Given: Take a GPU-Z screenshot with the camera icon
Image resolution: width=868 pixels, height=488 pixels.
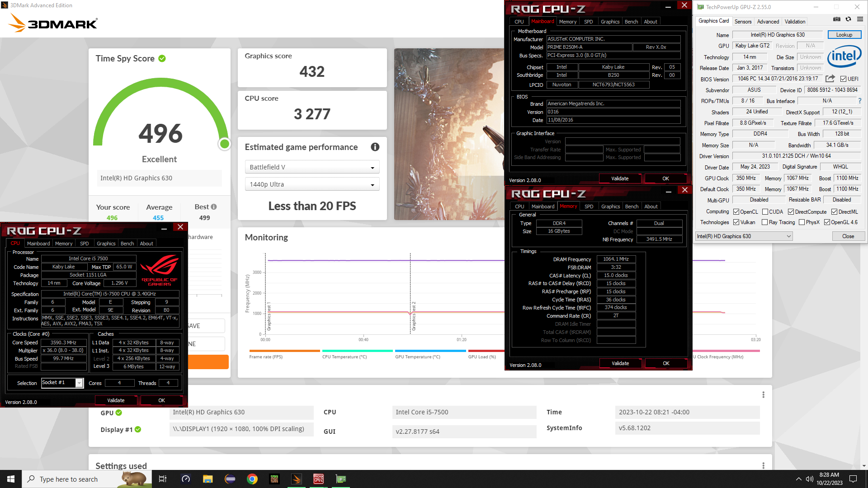Looking at the screenshot, I should pos(837,19).
